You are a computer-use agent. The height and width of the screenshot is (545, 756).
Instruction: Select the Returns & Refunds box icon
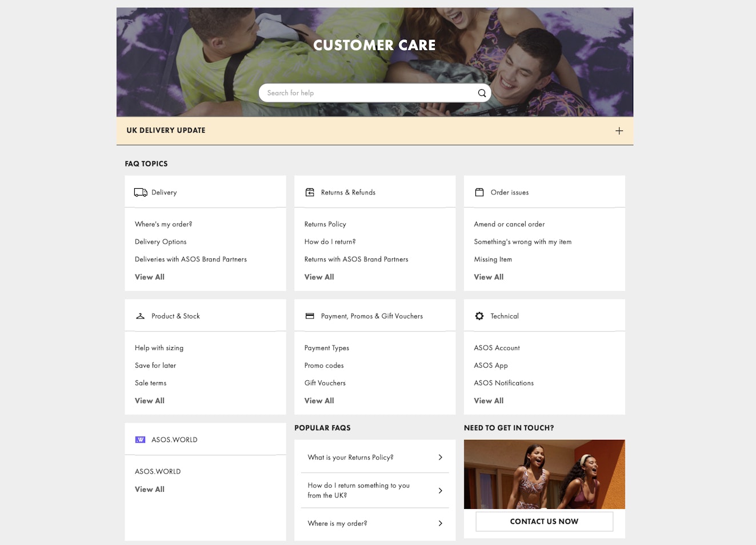tap(310, 193)
